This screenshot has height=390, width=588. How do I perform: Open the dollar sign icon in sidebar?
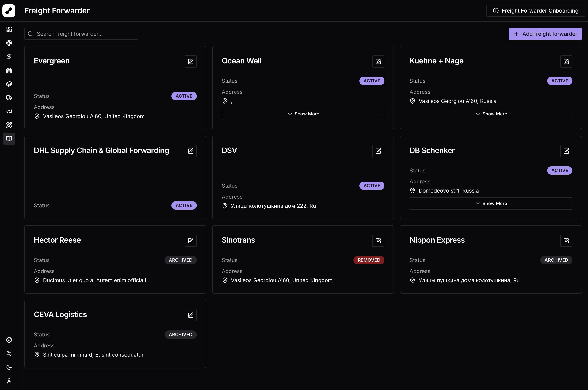coord(9,57)
